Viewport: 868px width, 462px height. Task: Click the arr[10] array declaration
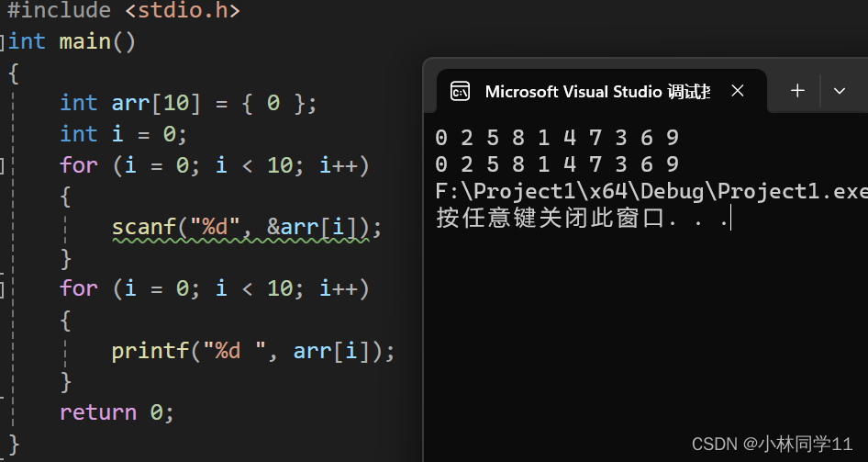point(188,104)
